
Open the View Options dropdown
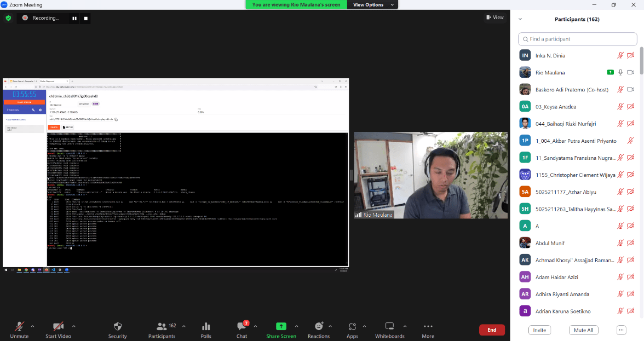click(371, 4)
